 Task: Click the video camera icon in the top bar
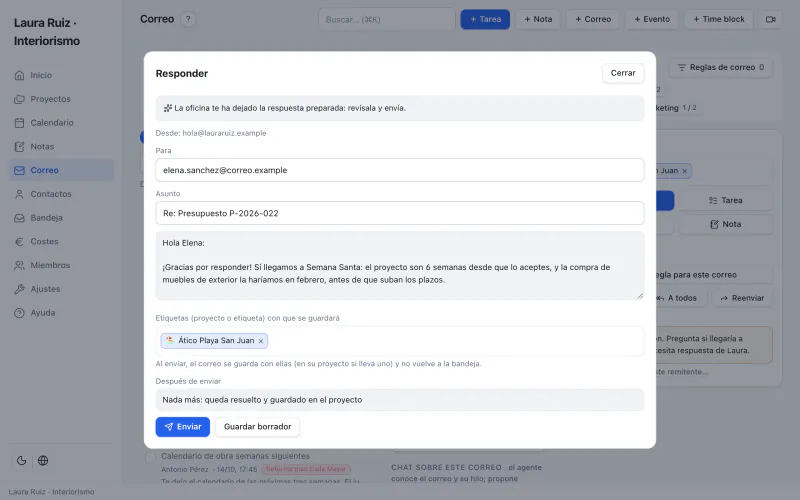pyautogui.click(x=770, y=19)
